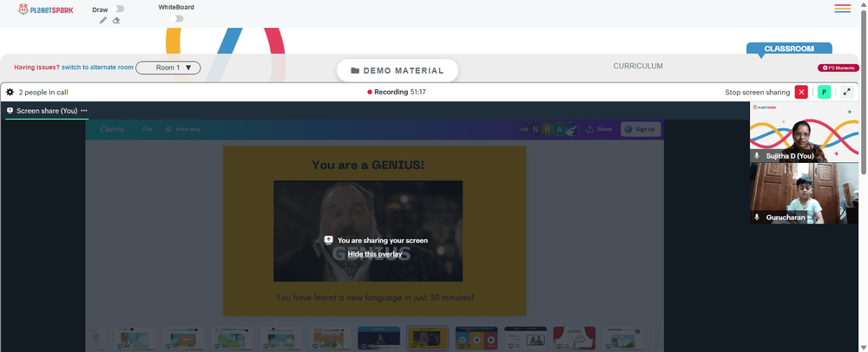Open Sujitha D (You) video tile
The image size is (868, 352).
[805, 132]
